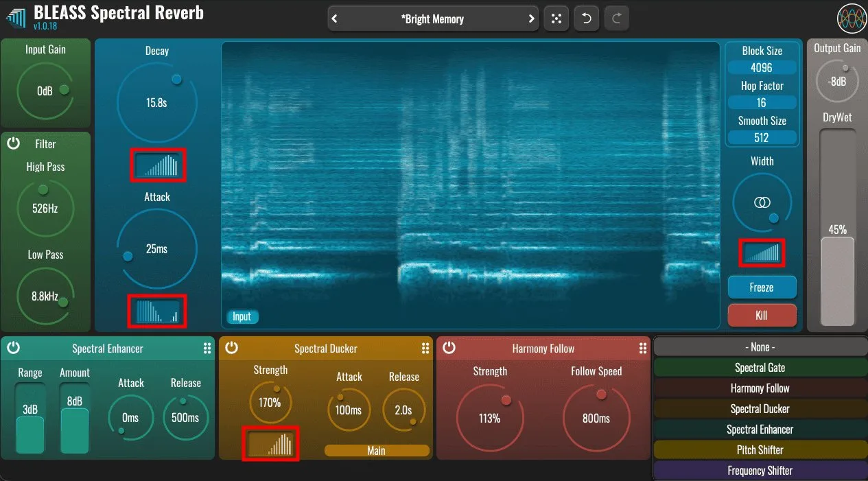Click the Output Gain -8dB knob

(837, 81)
